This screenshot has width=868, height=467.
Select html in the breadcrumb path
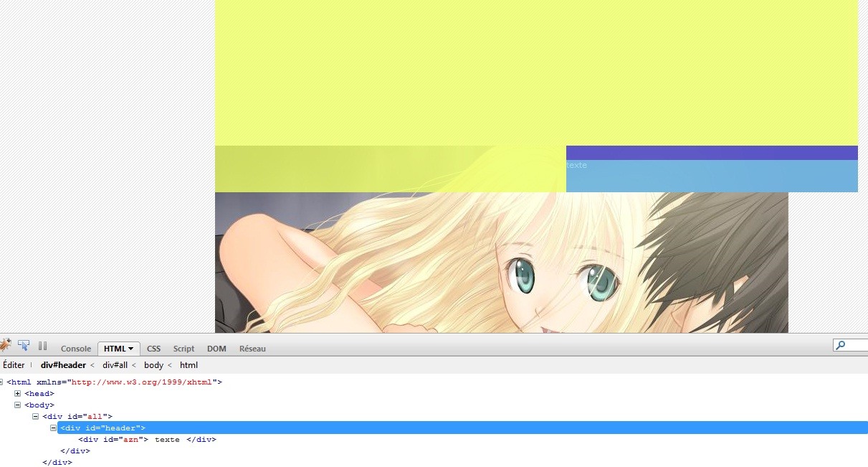point(189,365)
